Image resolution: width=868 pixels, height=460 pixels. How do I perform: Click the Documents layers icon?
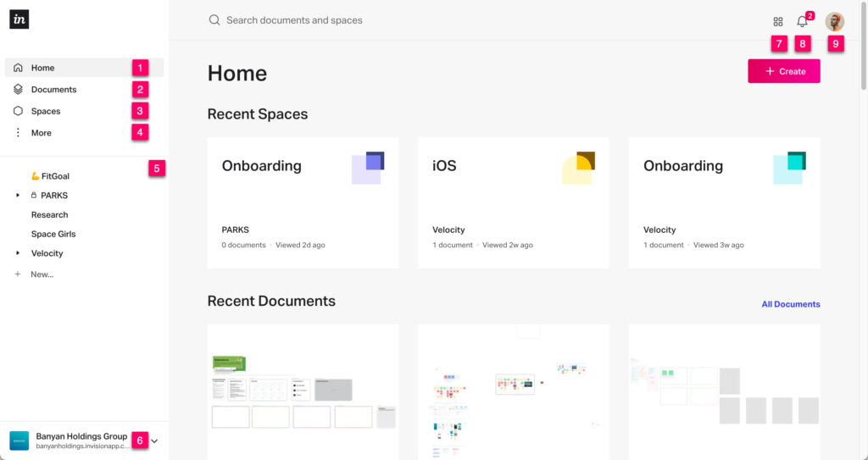click(x=18, y=89)
